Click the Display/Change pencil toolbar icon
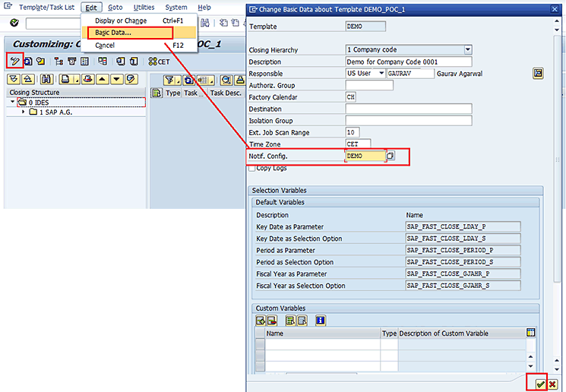The image size is (566, 392). click(x=14, y=61)
